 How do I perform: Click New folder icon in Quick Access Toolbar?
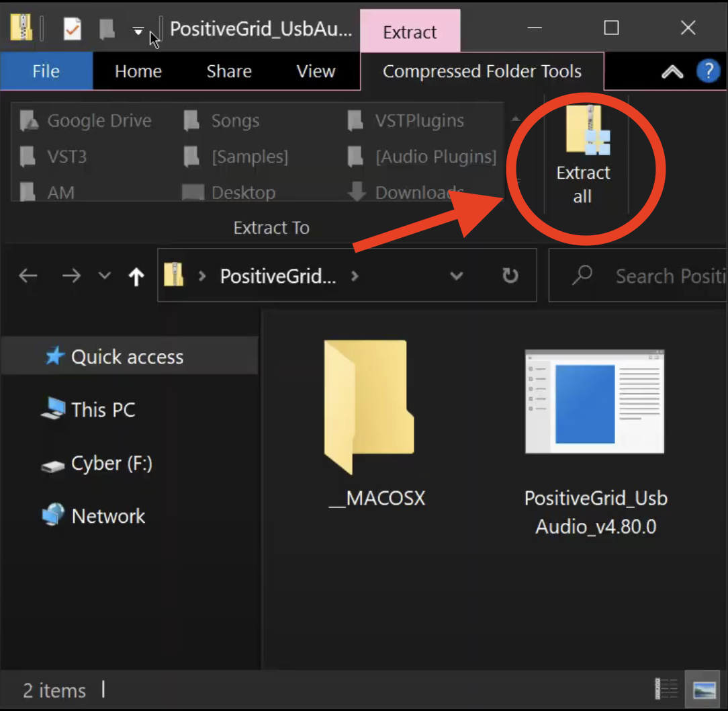[x=107, y=29]
